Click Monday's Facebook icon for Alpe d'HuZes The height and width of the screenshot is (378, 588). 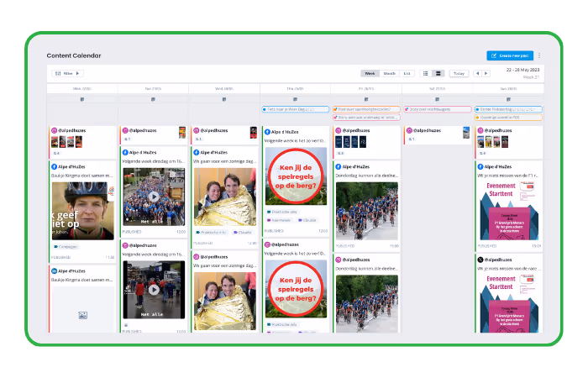(x=55, y=166)
